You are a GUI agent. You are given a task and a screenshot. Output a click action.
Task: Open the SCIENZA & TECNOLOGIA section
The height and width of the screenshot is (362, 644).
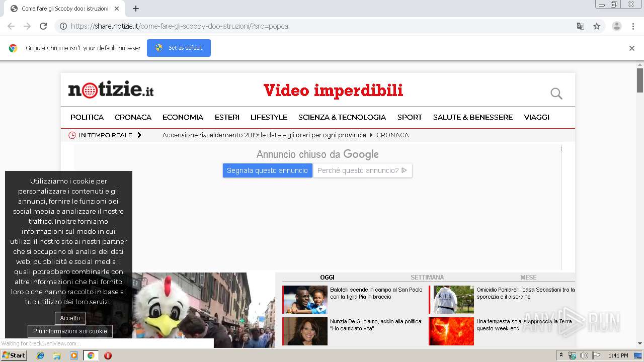tap(342, 117)
